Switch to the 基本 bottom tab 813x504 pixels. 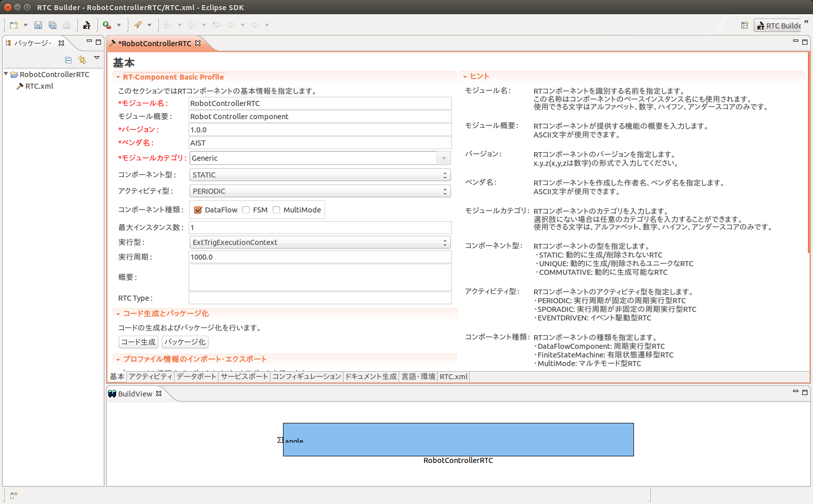tap(117, 377)
